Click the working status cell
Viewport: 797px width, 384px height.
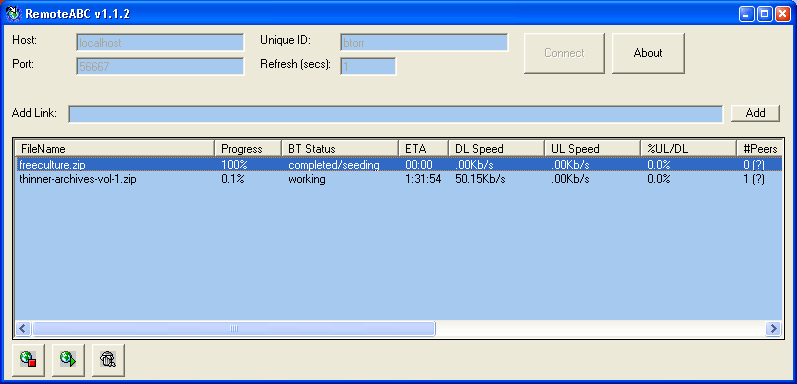click(x=307, y=179)
